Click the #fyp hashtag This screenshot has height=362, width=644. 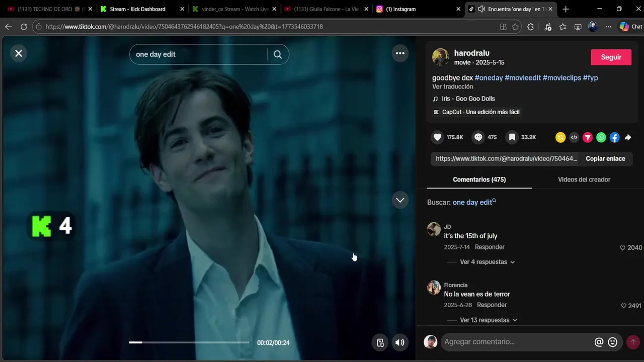591,78
